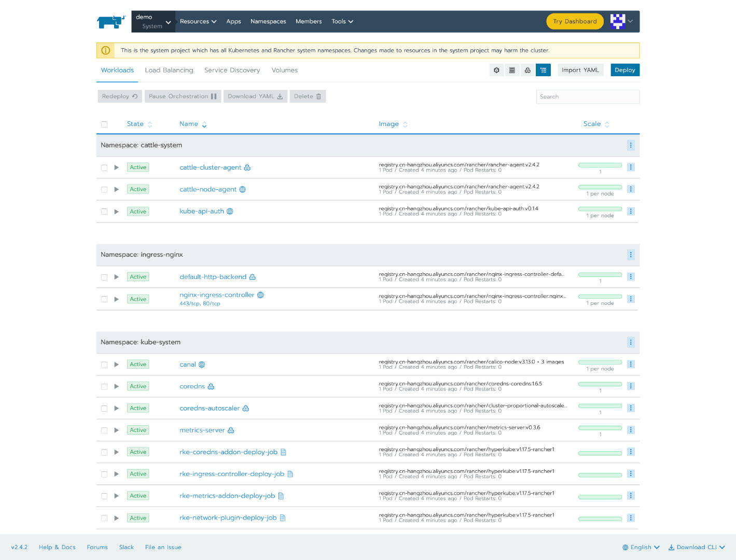Open the Rancher home page via the cow logo
This screenshot has width=736, height=560.
[x=110, y=21]
